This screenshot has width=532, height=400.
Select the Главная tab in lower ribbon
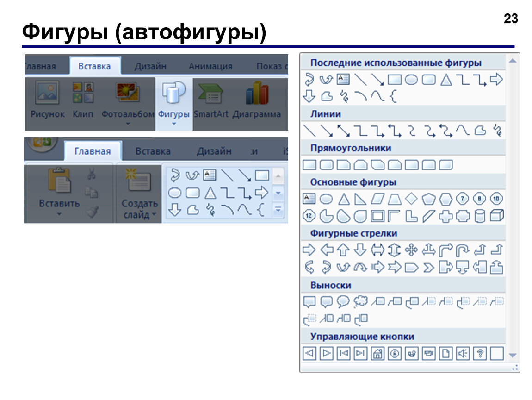point(93,151)
